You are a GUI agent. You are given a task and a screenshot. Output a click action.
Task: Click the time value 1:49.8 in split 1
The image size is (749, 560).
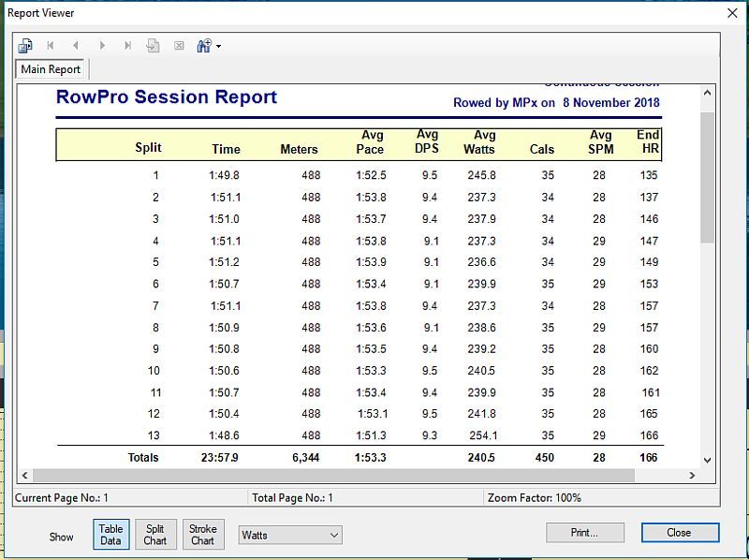click(x=224, y=175)
